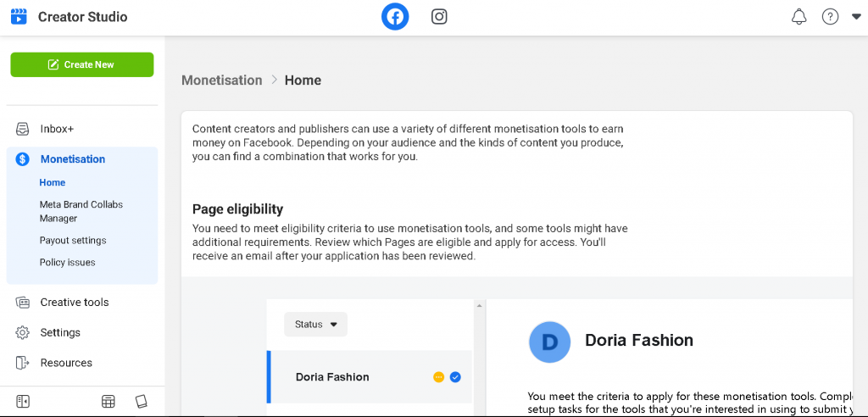Image resolution: width=868 pixels, height=417 pixels.
Task: Click the Resources door icon
Action: (22, 363)
